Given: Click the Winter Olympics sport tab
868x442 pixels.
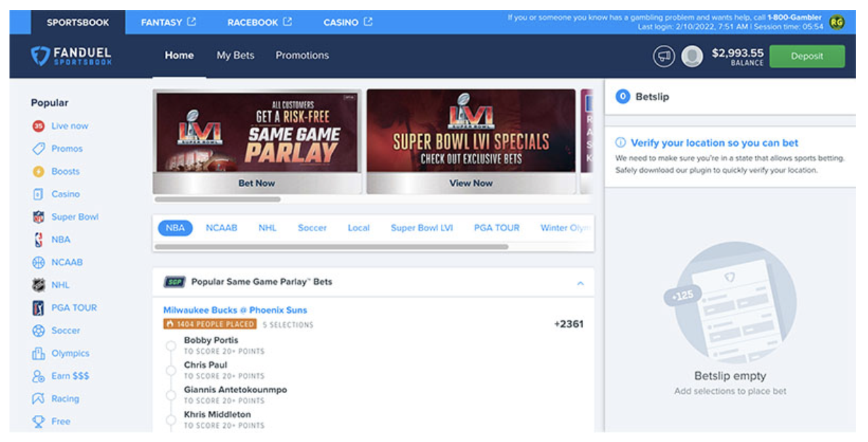Looking at the screenshot, I should (566, 228).
